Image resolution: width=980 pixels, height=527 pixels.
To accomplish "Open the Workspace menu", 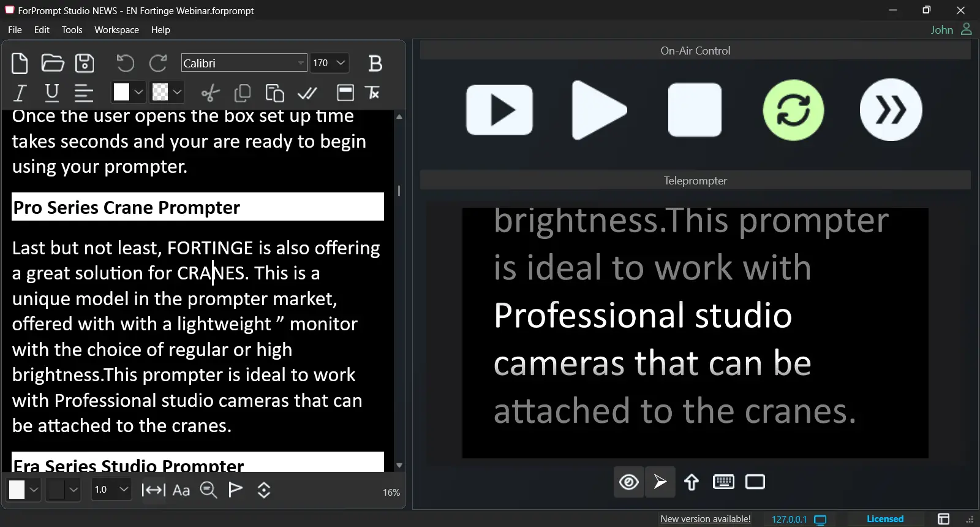I will click(116, 30).
